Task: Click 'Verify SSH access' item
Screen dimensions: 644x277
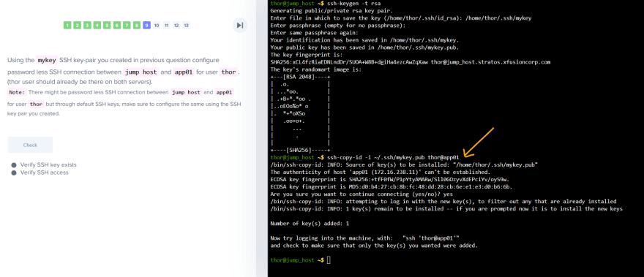Action: [x=40, y=172]
